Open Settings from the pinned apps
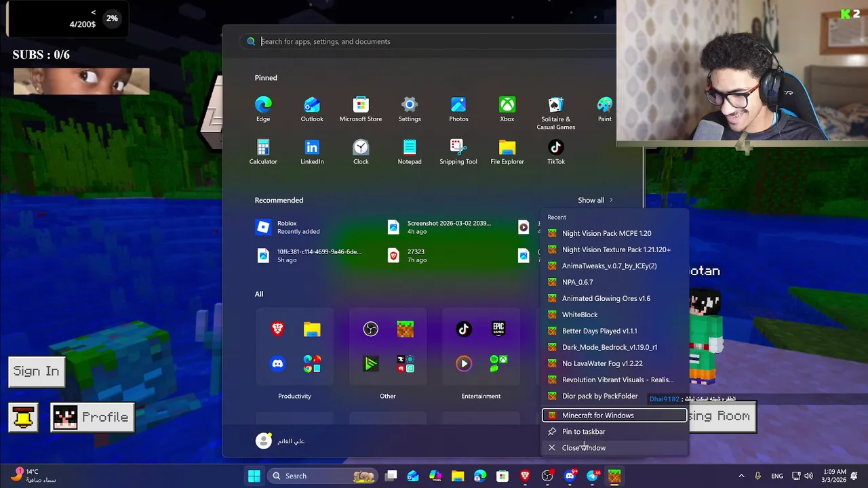 pyautogui.click(x=410, y=110)
